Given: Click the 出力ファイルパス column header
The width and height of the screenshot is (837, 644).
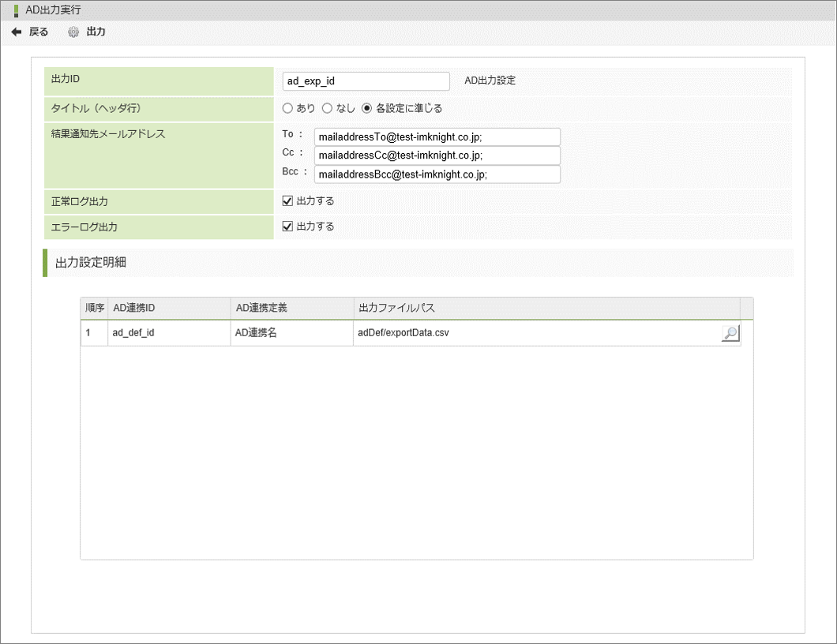Looking at the screenshot, I should point(546,308).
